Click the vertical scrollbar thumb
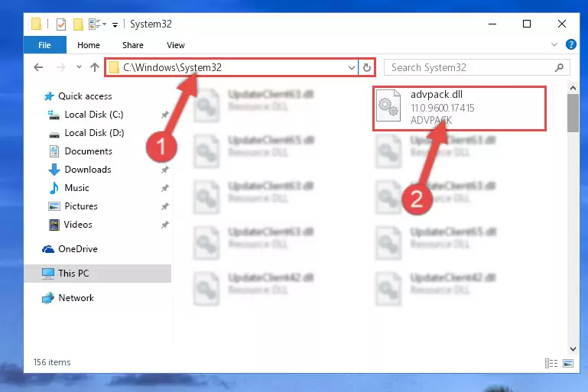The image size is (588, 392). [x=573, y=113]
